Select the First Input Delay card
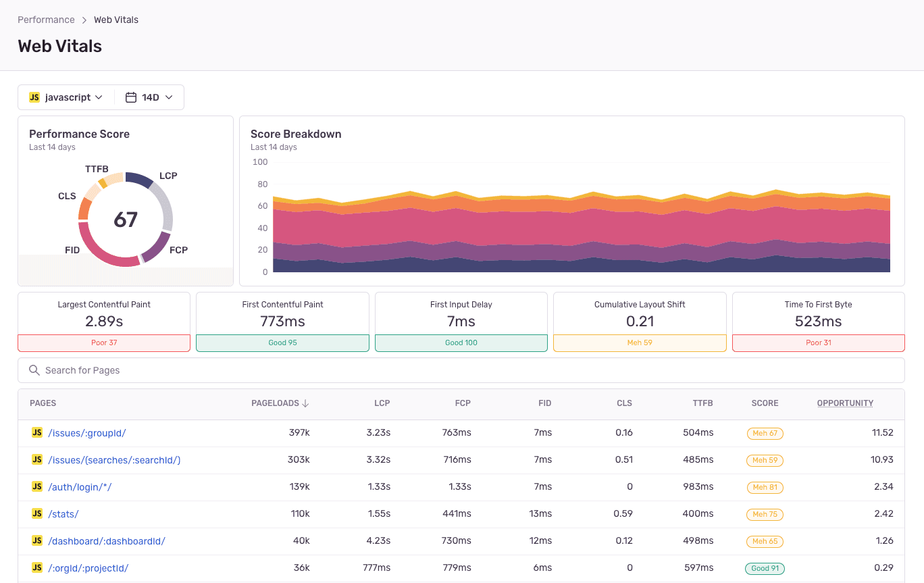 pyautogui.click(x=461, y=322)
